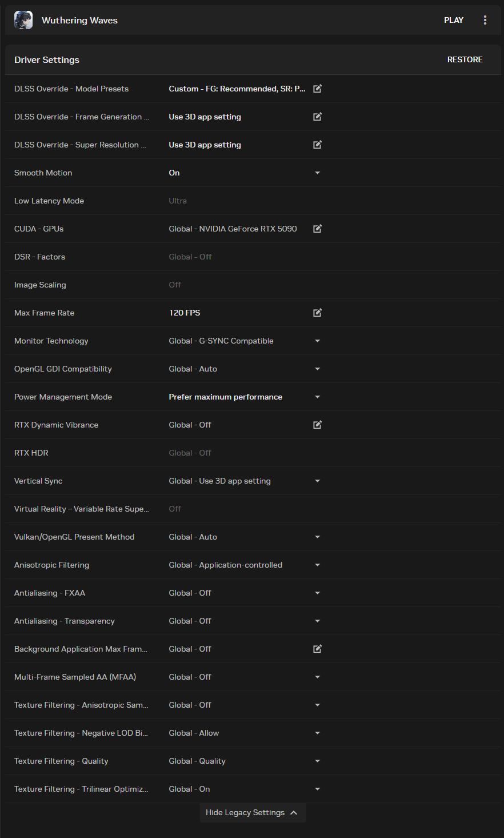This screenshot has width=504, height=838.
Task: Expand the Monitor Technology dropdown
Action: (318, 341)
